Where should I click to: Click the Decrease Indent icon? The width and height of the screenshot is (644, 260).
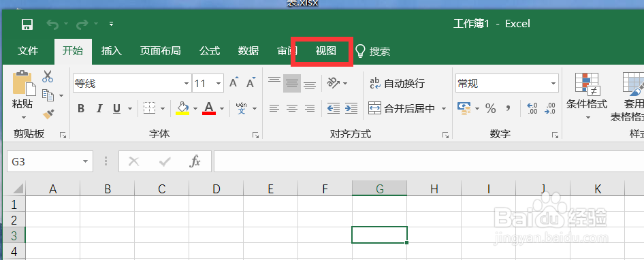click(334, 108)
